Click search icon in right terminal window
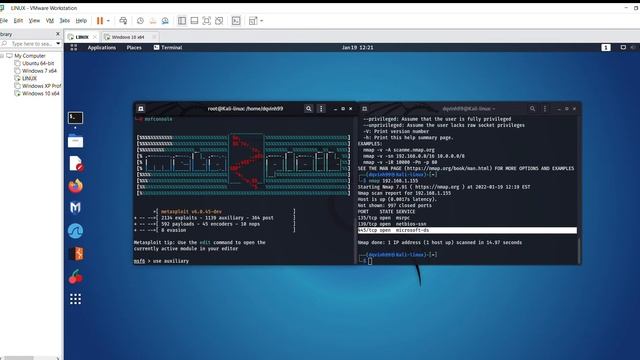Viewport: 640px width, 360px height. 532,109
